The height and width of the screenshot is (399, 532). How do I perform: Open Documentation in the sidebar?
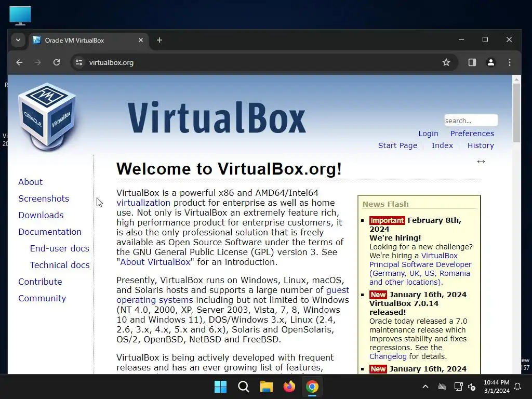coord(50,232)
